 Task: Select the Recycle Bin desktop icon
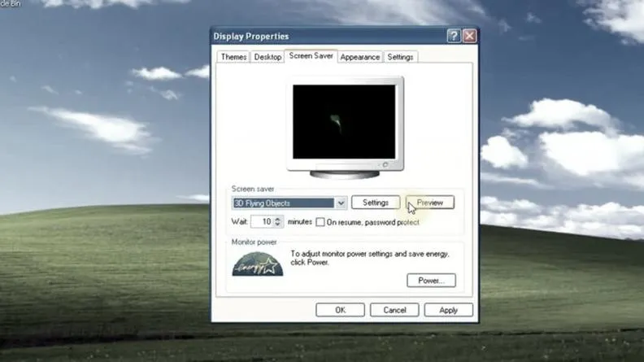pyautogui.click(x=11, y=3)
